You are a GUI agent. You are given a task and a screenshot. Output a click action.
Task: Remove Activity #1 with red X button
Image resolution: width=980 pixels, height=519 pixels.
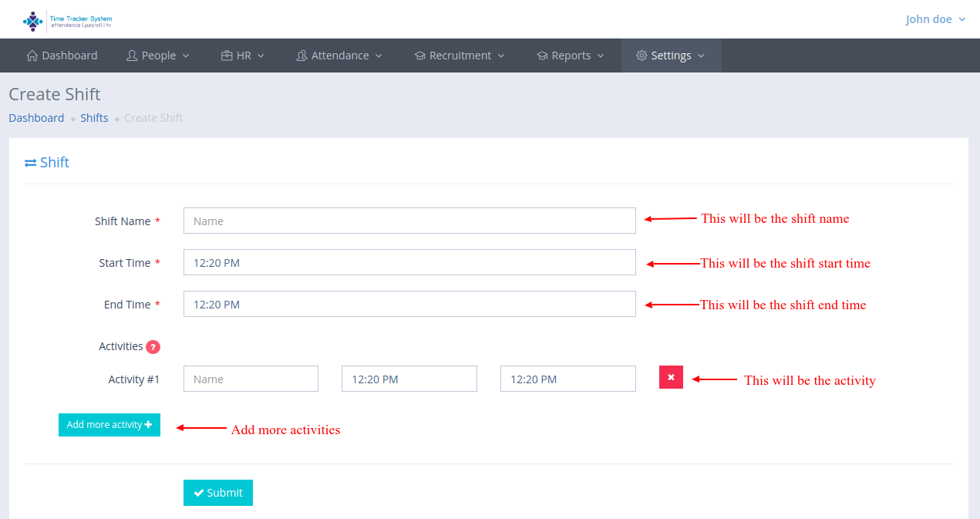[671, 377]
